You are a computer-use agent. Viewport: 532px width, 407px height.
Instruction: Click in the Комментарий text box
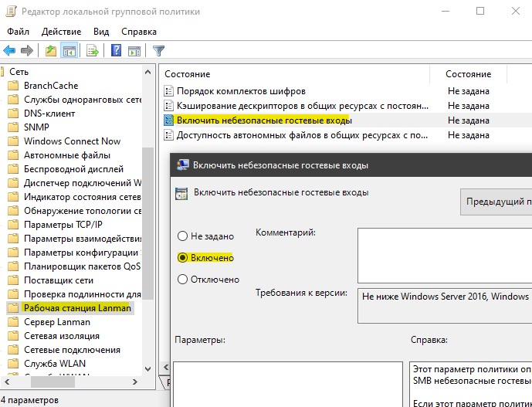tap(445, 256)
